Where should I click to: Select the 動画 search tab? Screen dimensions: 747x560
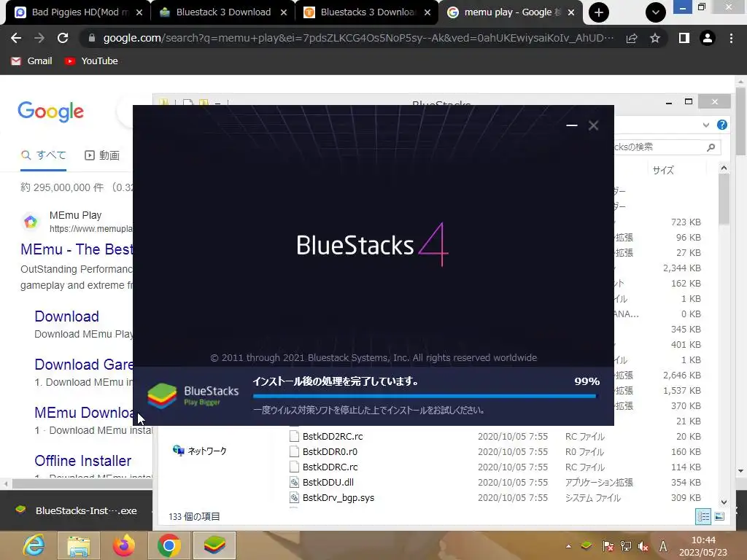(x=102, y=155)
